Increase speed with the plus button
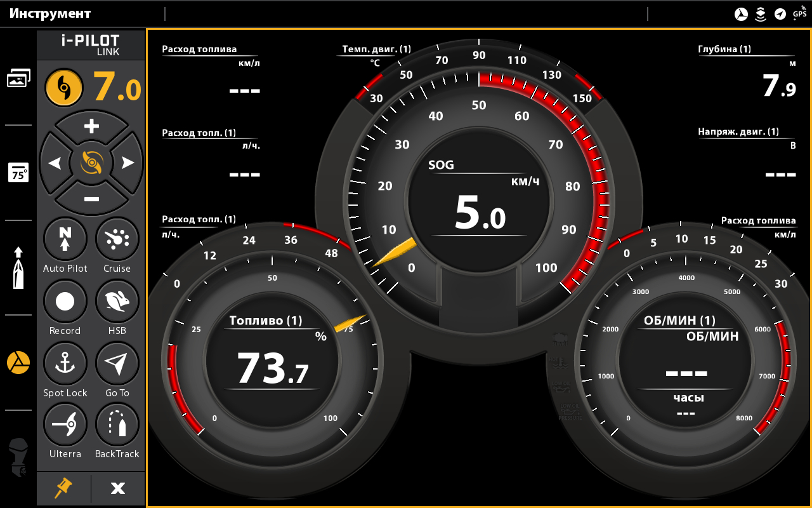The height and width of the screenshot is (508, 812). tap(91, 126)
